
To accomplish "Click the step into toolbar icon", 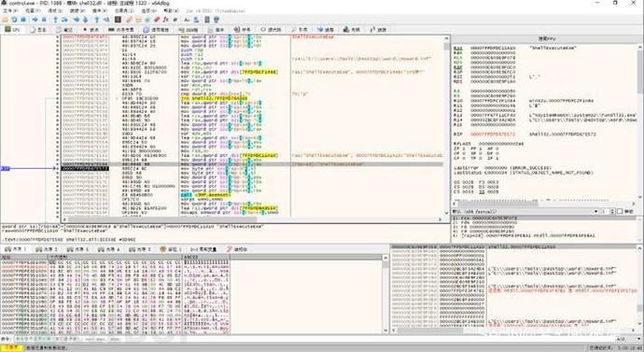I will pos(55,20).
